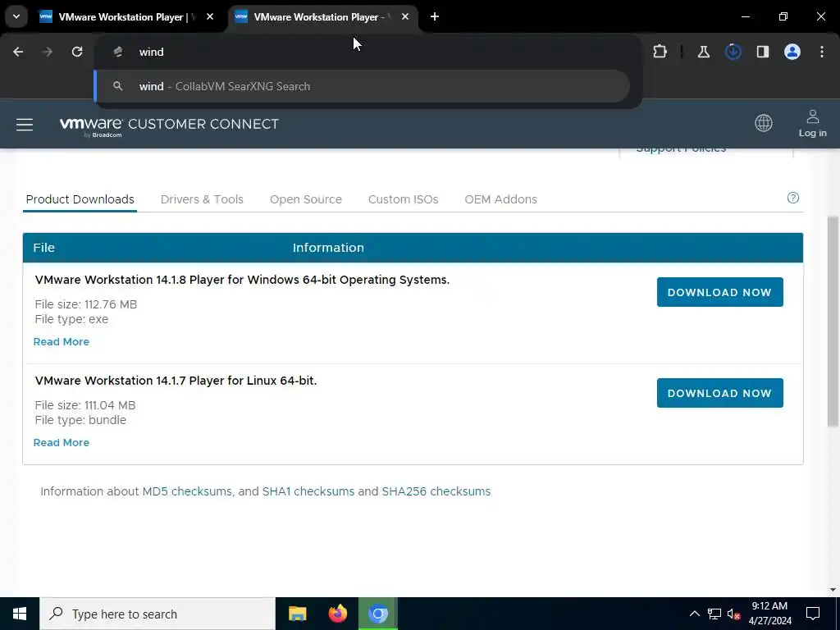The width and height of the screenshot is (840, 630).
Task: Go back to previous page
Action: coord(18,52)
